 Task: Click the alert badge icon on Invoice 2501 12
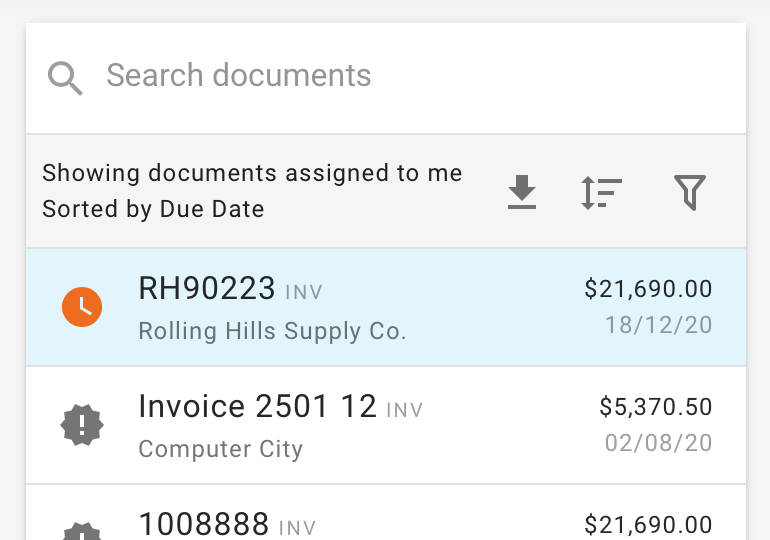click(x=82, y=425)
